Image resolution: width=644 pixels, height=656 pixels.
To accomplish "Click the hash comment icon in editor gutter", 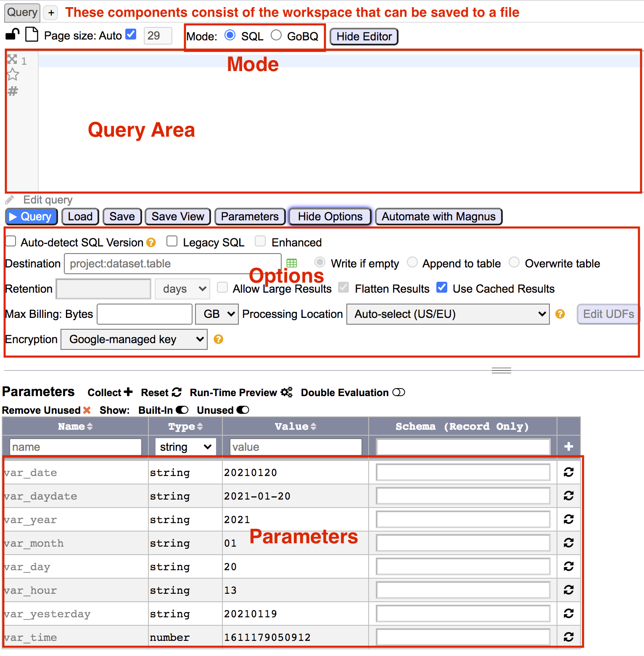I will [13, 91].
